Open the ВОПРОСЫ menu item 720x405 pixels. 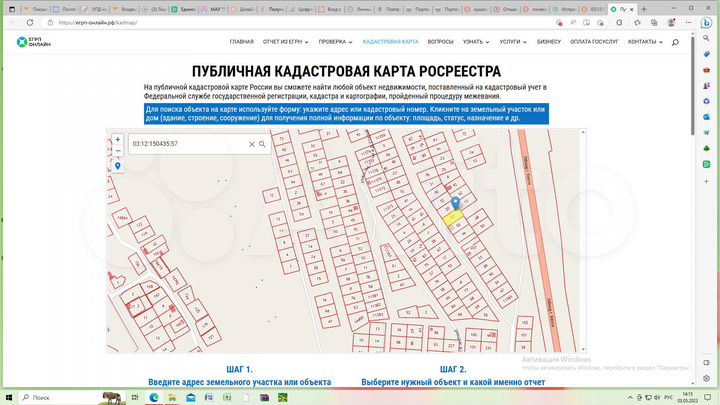[x=440, y=42]
